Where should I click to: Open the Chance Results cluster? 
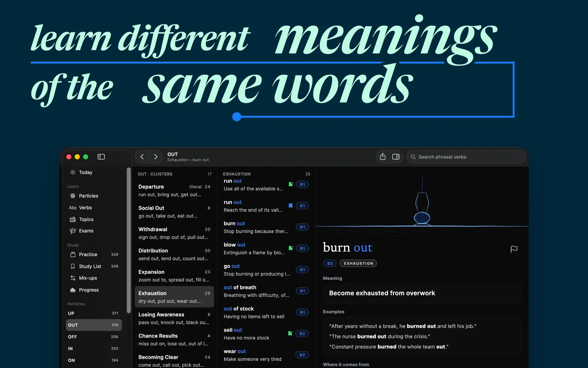pos(174,340)
